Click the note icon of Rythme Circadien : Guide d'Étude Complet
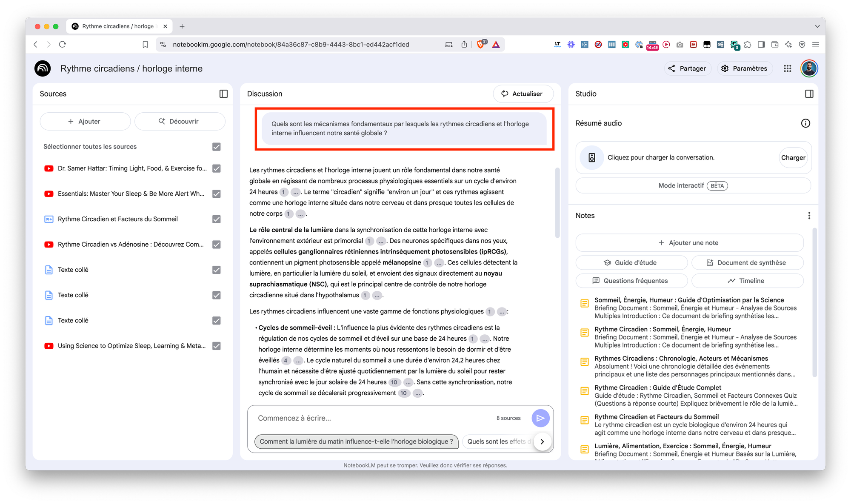The image size is (851, 504). pos(585,390)
